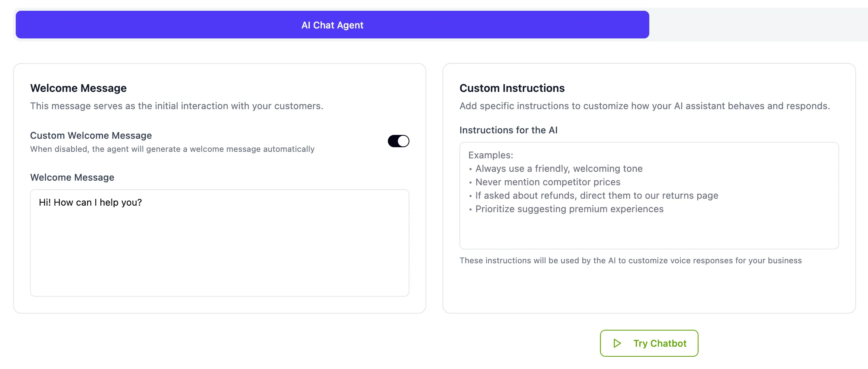The width and height of the screenshot is (868, 369).
Task: Focus the Instructions for the AI field
Action: click(649, 231)
